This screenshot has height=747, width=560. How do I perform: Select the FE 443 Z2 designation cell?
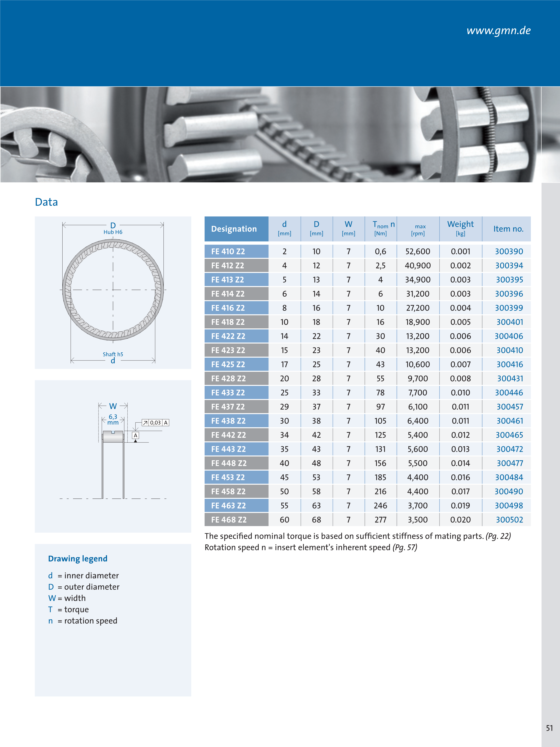click(236, 449)
